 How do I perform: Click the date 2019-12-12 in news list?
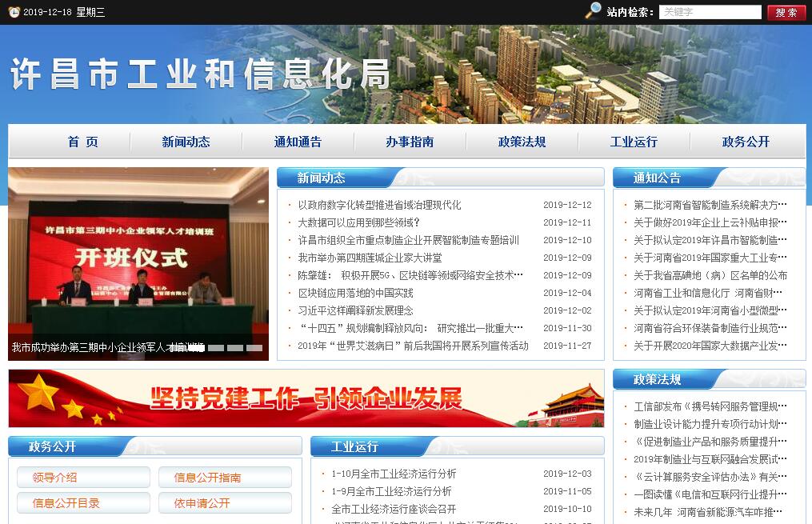[x=567, y=205]
